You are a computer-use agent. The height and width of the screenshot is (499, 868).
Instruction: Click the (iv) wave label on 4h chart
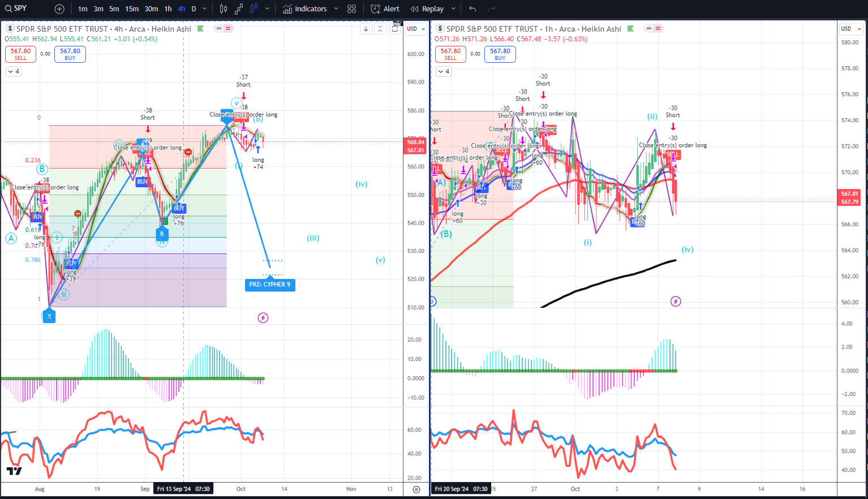[x=362, y=184]
